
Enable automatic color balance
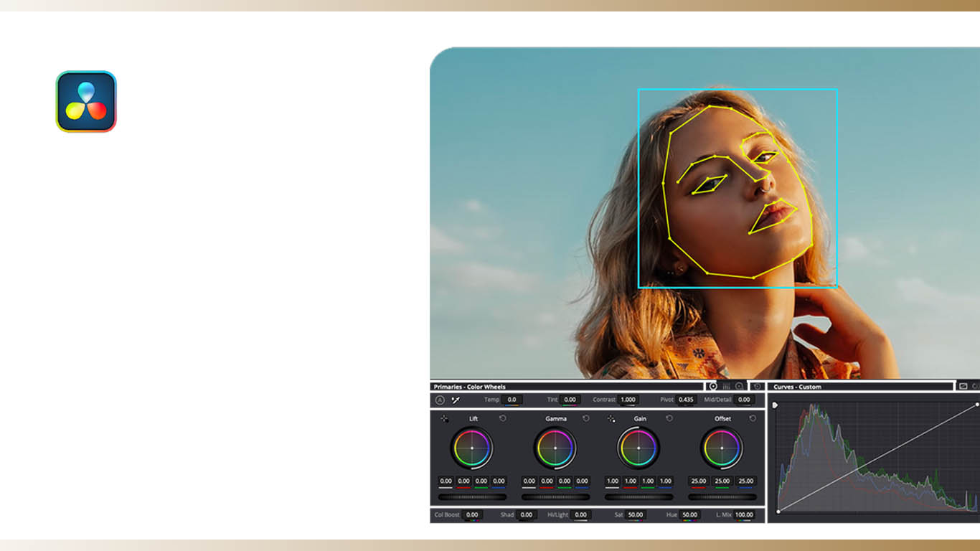[440, 400]
